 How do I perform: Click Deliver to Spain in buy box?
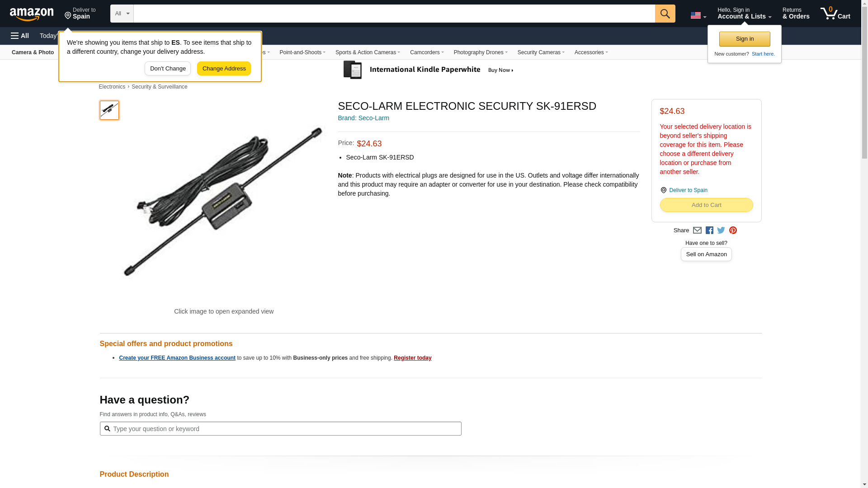tap(688, 190)
